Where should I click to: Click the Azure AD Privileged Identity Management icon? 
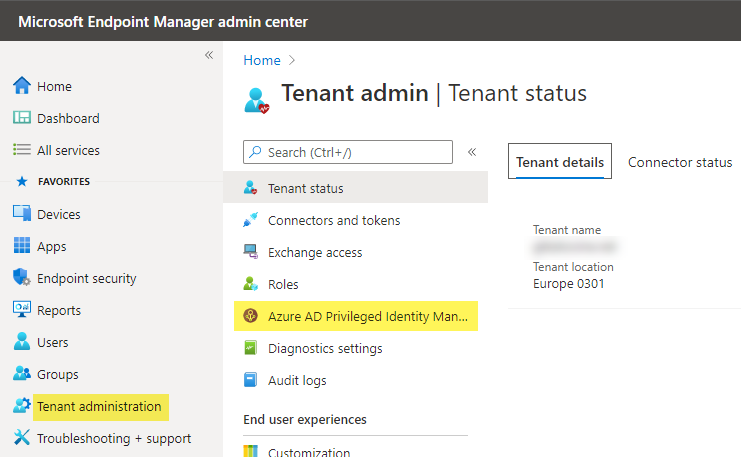coord(250,315)
